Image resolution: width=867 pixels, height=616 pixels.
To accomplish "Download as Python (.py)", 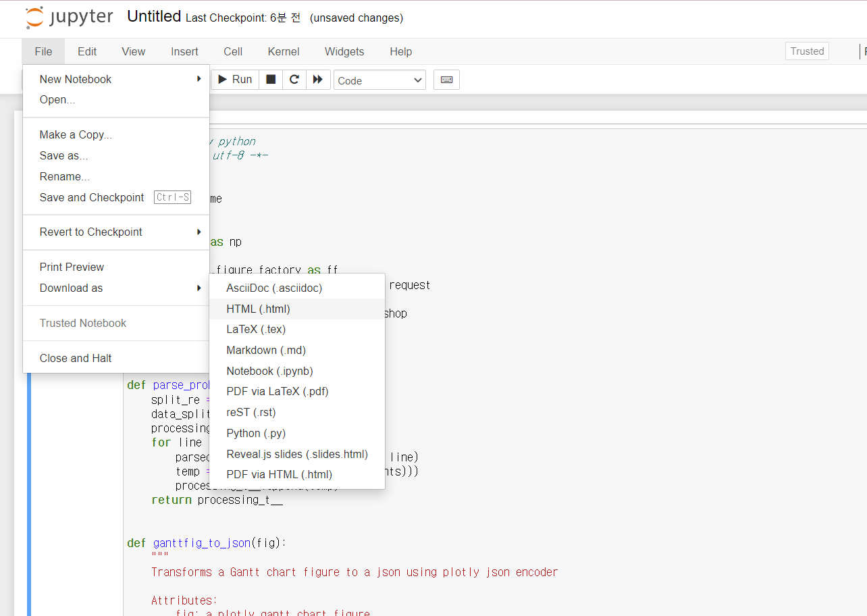I will 297,433.
